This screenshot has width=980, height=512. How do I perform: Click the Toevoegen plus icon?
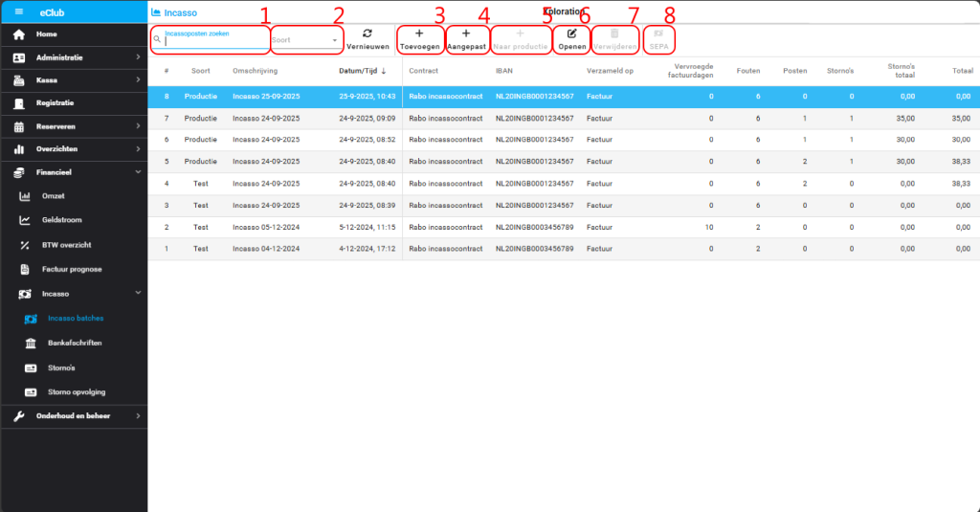[x=419, y=33]
